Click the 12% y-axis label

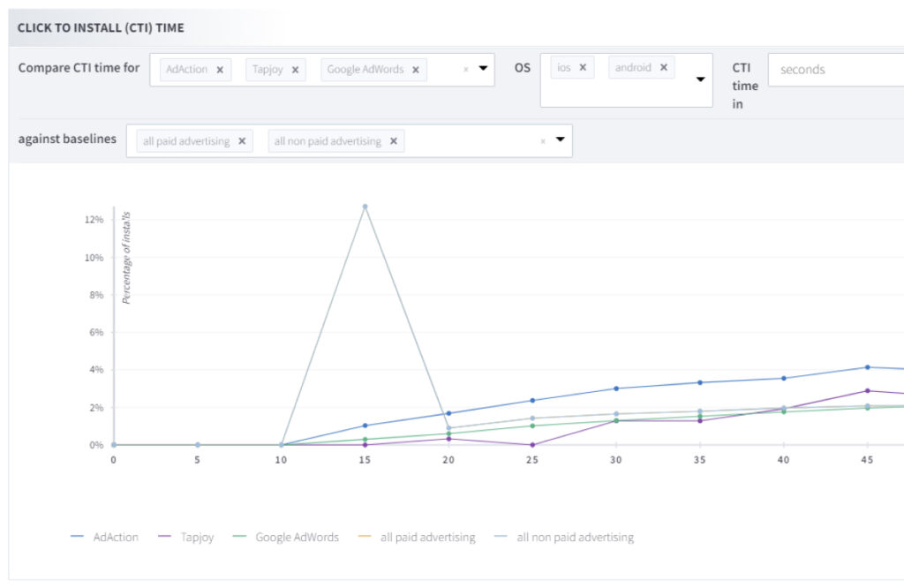(94, 220)
